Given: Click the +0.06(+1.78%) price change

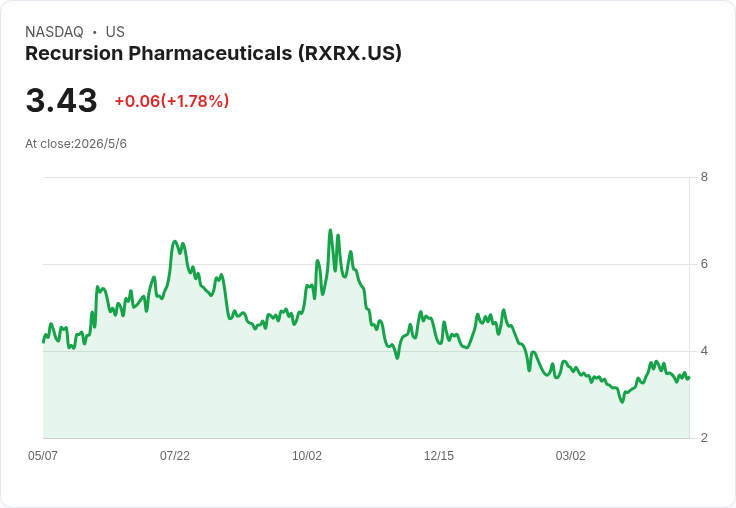Looking at the screenshot, I should pos(172,101).
